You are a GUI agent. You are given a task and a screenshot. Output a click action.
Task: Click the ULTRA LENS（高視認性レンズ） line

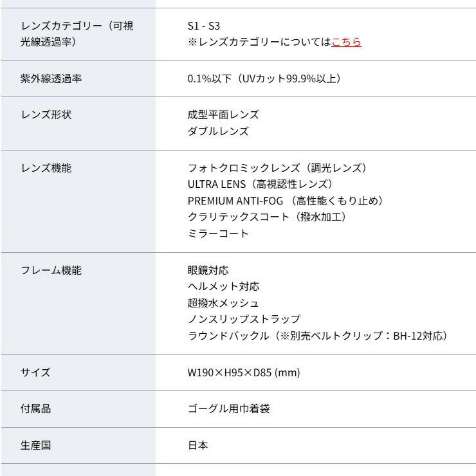[261, 185]
